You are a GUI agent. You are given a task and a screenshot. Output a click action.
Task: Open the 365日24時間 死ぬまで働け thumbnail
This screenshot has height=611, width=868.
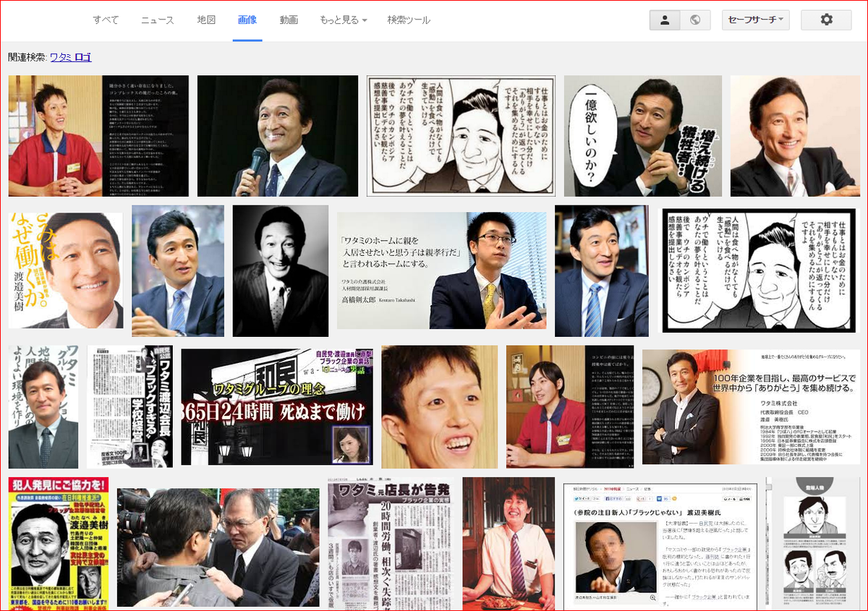pyautogui.click(x=277, y=407)
